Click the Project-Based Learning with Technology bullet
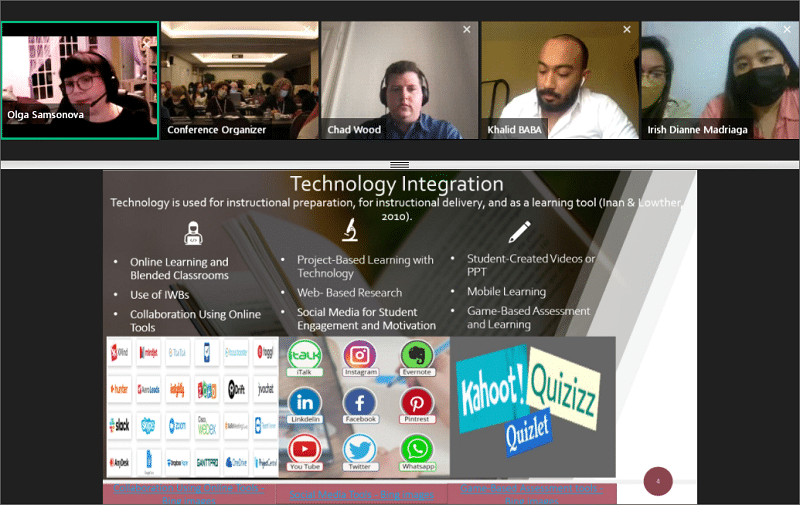This screenshot has width=800, height=505. click(x=365, y=266)
